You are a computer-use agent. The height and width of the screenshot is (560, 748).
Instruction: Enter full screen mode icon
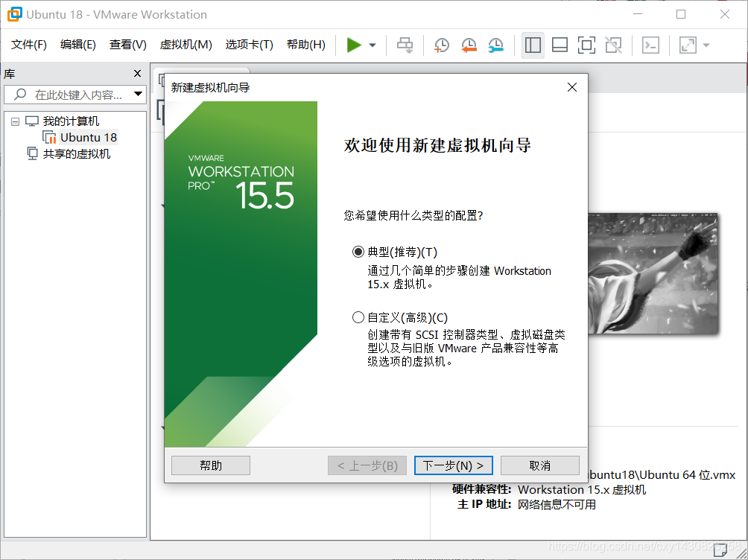point(586,45)
